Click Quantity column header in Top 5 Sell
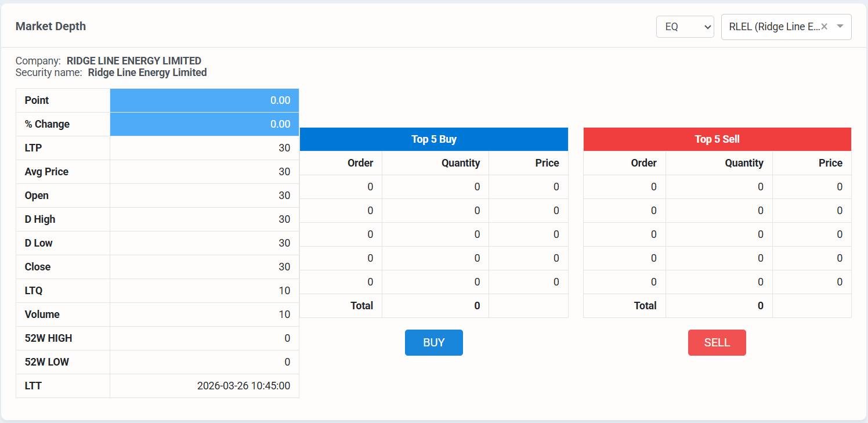 [x=744, y=163]
